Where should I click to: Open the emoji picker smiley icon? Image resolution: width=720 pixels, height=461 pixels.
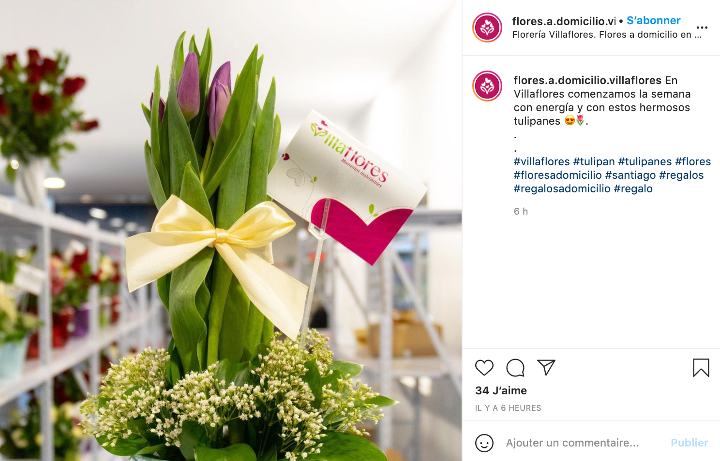[x=484, y=443]
